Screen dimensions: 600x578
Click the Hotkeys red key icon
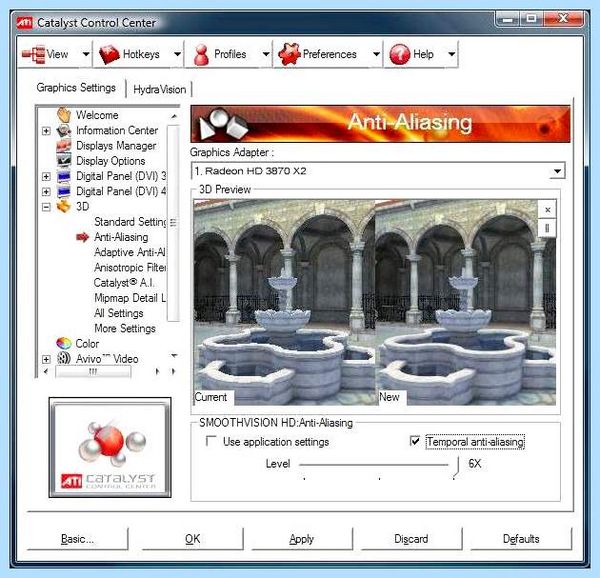tap(109, 54)
